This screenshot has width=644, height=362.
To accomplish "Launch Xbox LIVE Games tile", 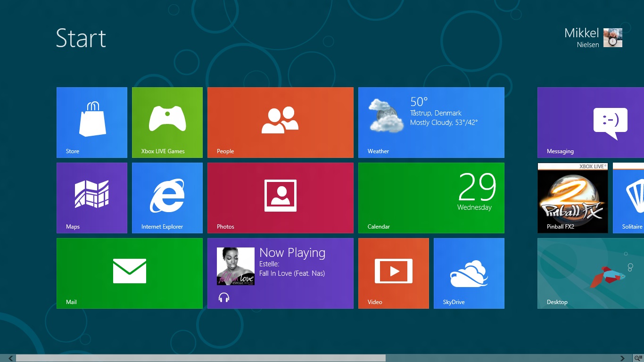I will tap(167, 123).
